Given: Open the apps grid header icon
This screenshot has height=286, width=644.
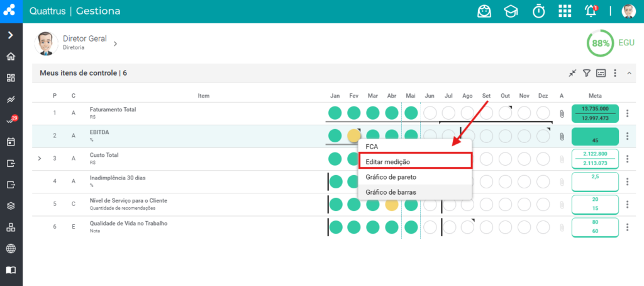Looking at the screenshot, I should pos(565,11).
